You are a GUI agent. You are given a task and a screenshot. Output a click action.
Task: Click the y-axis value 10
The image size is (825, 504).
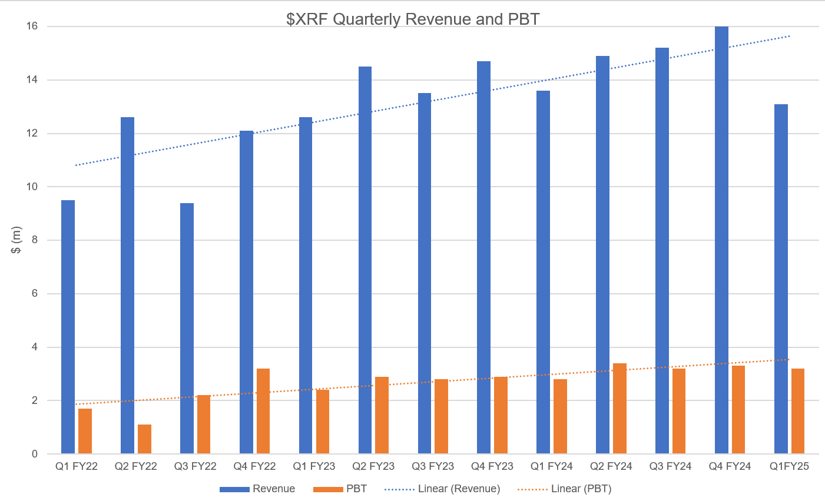pyautogui.click(x=32, y=187)
